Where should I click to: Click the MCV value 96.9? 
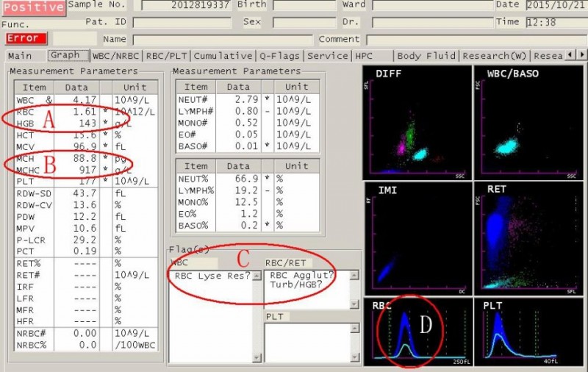(85, 146)
